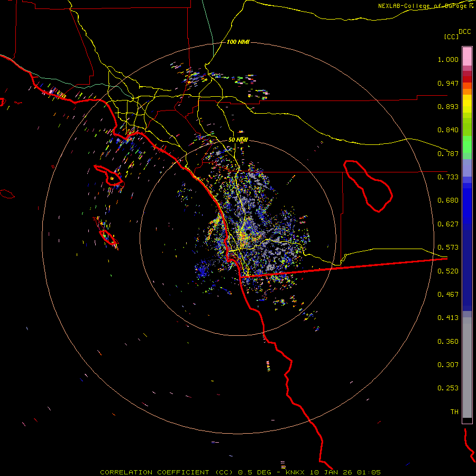Click the 100 NMI range ring label
Screen dimensions: 476x476
click(238, 42)
